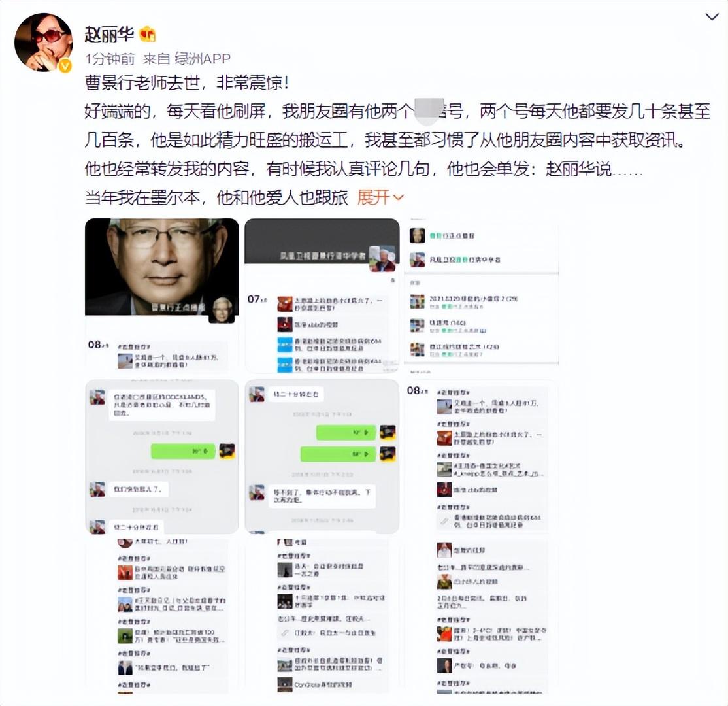Open middle chat screenshot with two green voice messages
Image resolution: width=728 pixels, height=706 pixels.
pyautogui.click(x=322, y=456)
